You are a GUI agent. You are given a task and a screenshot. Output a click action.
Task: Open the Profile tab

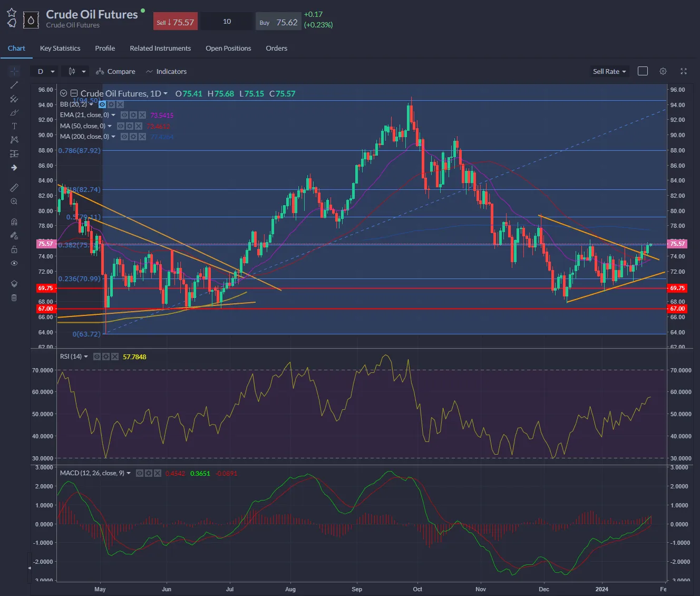[105, 48]
